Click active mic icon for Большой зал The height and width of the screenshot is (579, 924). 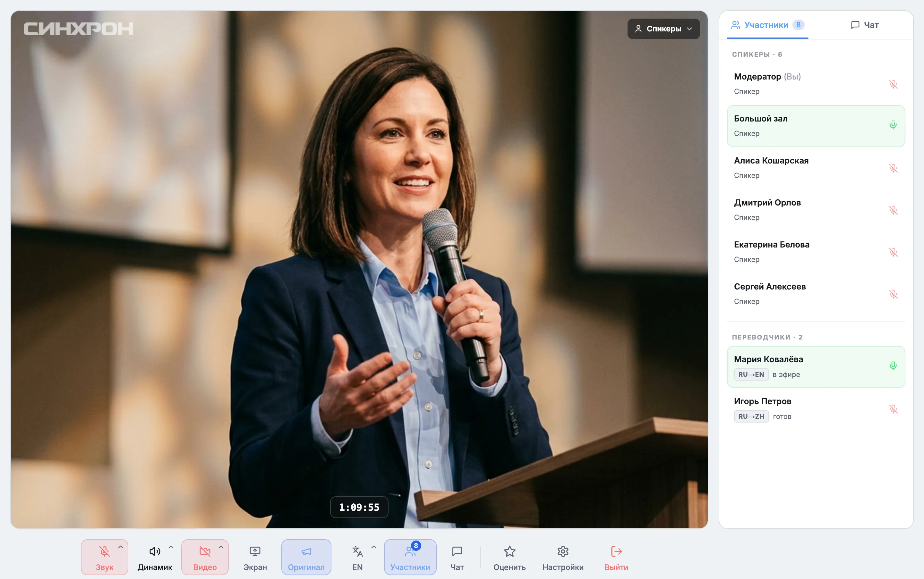[x=893, y=125]
